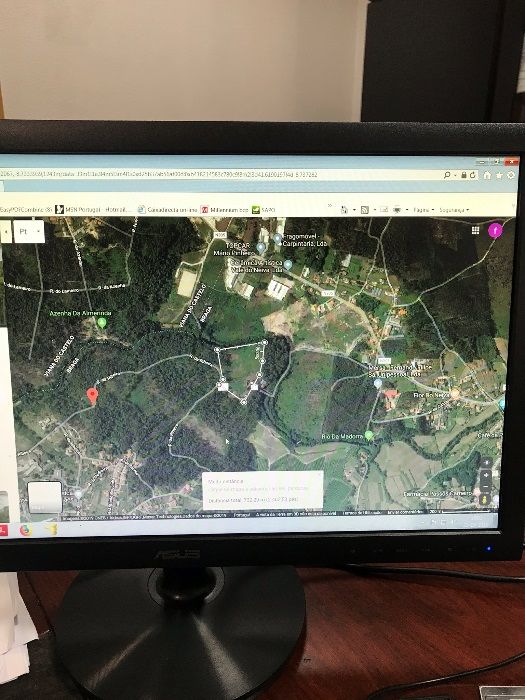Click the print toolbar icon
Viewport: 525px width, 700px height.
(x=397, y=209)
